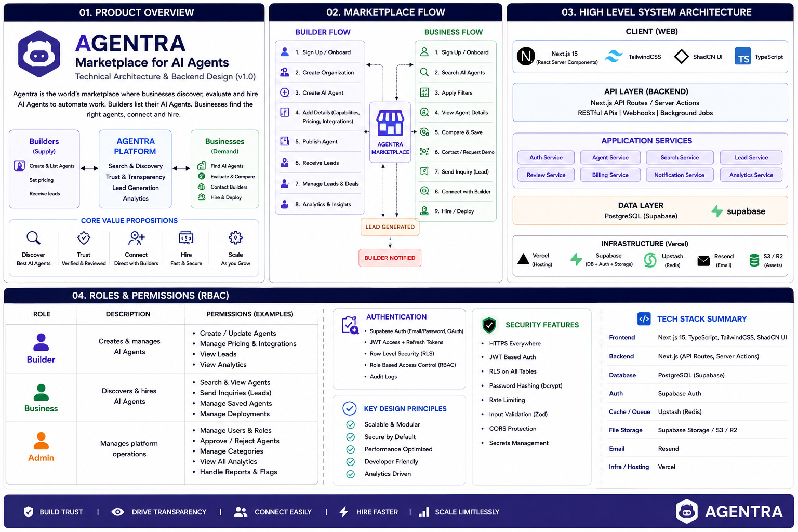Screen dimensions: 798x532
Task: Click the 'Row Level Security (RLS)' bullet
Action: [x=402, y=353]
